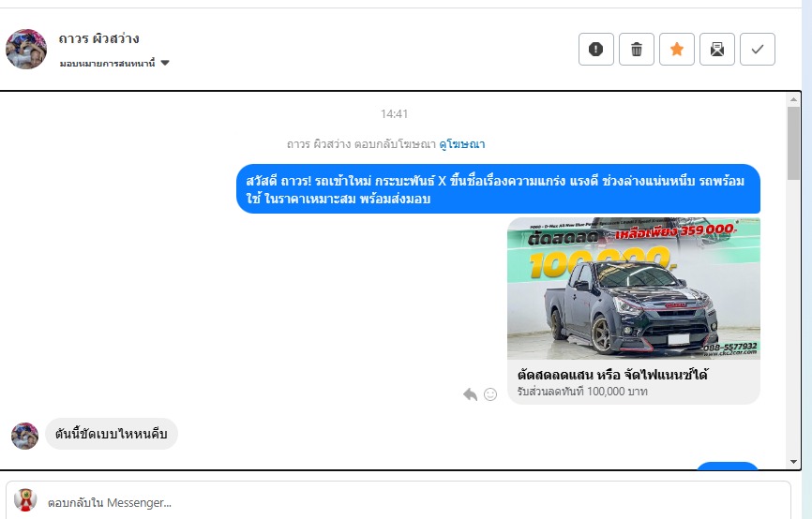The image size is (812, 519).
Task: Open the ดูโฆษณา link
Action: tap(462, 144)
